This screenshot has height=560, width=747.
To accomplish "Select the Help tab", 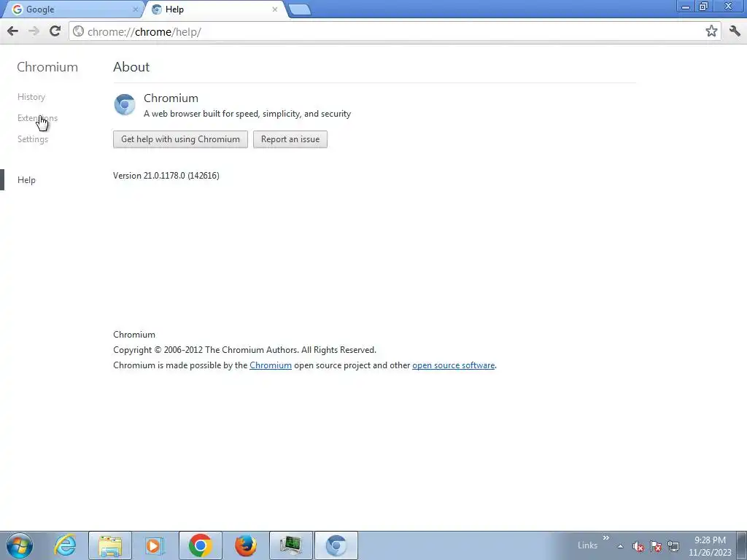I will tap(215, 9).
